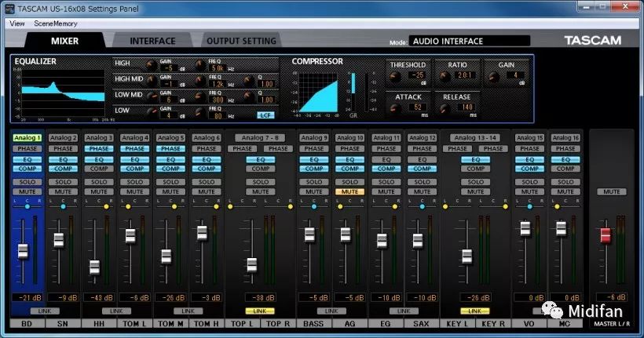
Task: Enable LINK for Analog 1 and 2
Action: (x=45, y=311)
